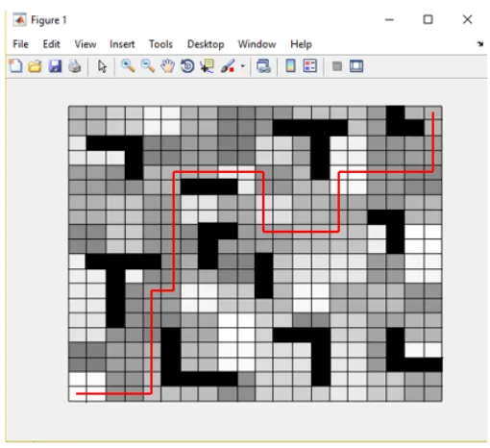This screenshot has height=448, width=490.
Task: Insert a Colorbar using the toolbar icon
Action: 290,66
